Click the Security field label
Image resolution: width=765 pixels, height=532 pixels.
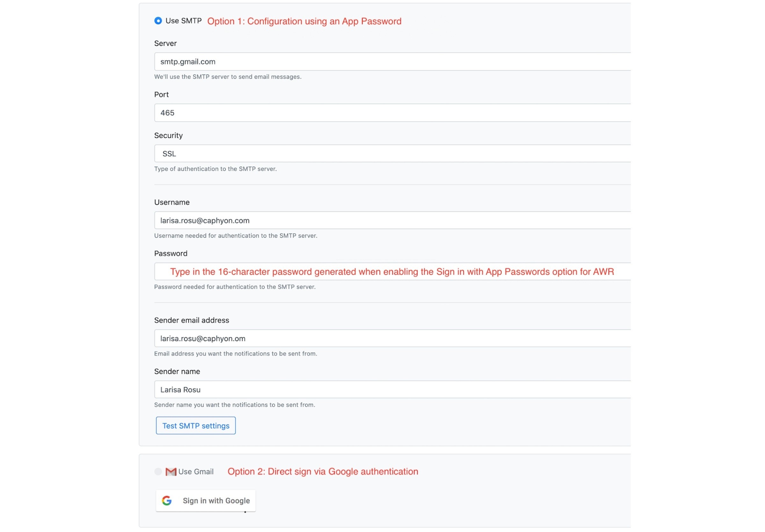(x=168, y=135)
